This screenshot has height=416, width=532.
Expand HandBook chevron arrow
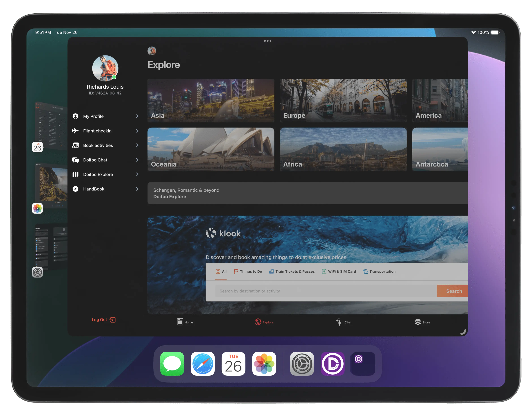click(137, 189)
